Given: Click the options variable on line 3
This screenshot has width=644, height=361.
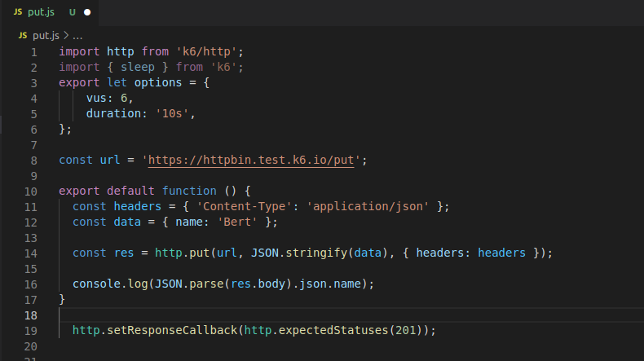Looking at the screenshot, I should point(158,82).
